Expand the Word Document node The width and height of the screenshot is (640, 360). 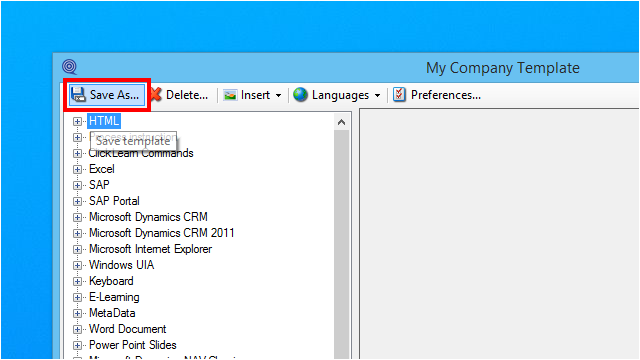77,329
